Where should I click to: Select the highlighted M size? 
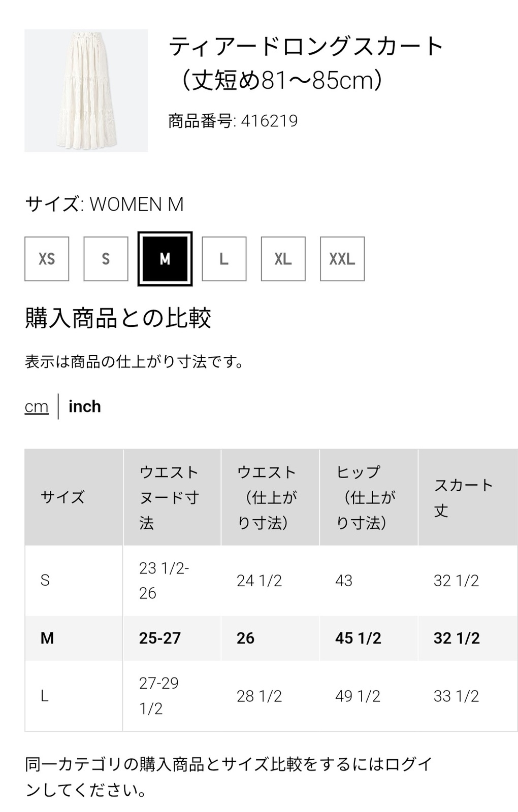[165, 259]
